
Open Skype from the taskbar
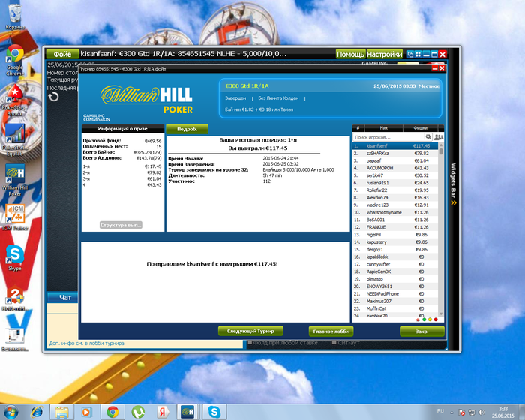(x=214, y=412)
